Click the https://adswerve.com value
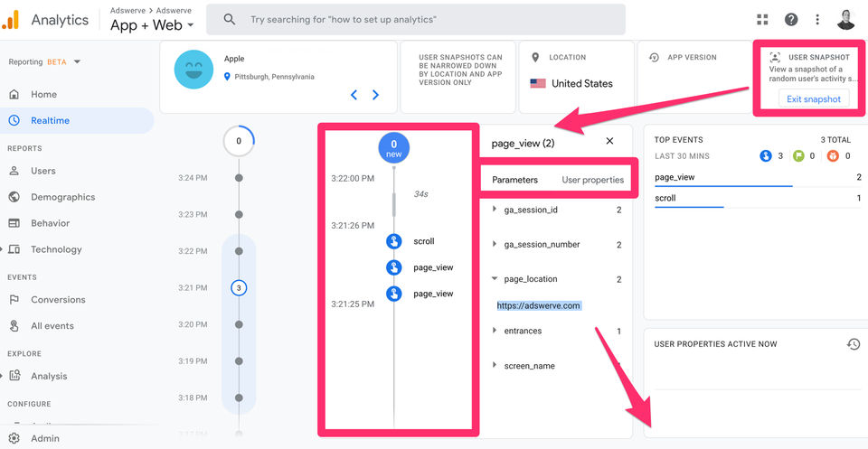Screen dimensions: 868x449 tap(539, 305)
